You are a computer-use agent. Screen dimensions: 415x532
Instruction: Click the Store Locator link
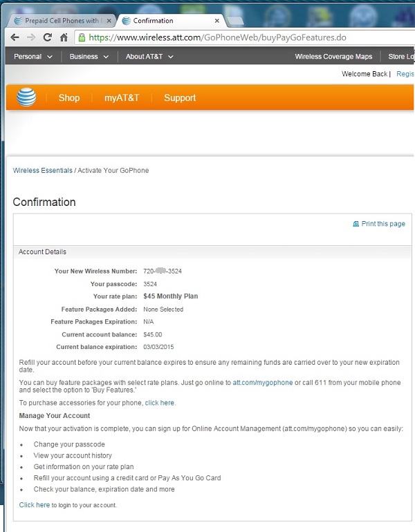tap(401, 57)
